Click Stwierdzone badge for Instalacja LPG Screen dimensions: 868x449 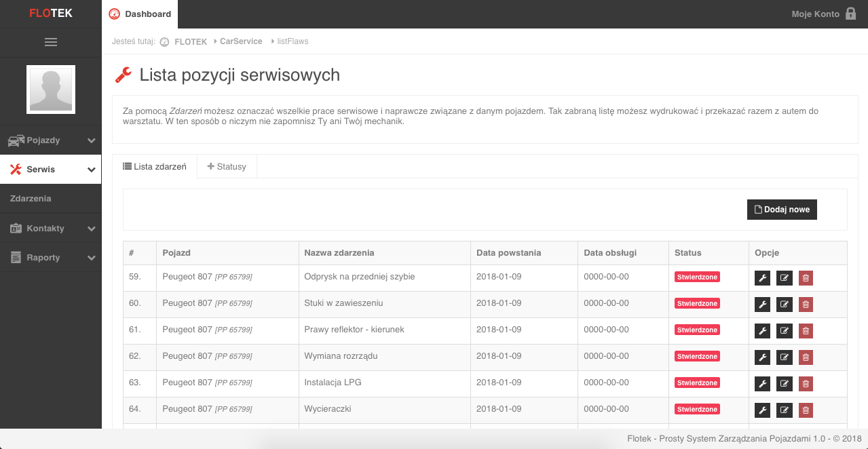(x=697, y=383)
